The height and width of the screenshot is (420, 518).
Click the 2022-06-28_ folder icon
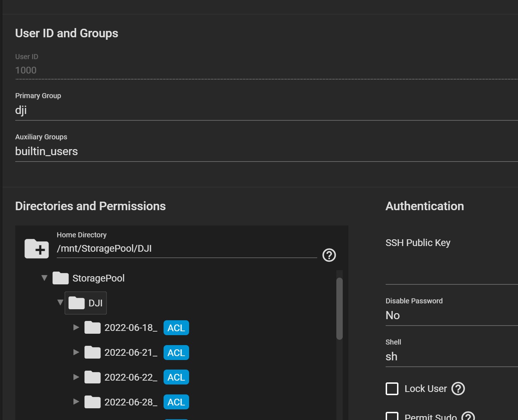click(x=93, y=402)
